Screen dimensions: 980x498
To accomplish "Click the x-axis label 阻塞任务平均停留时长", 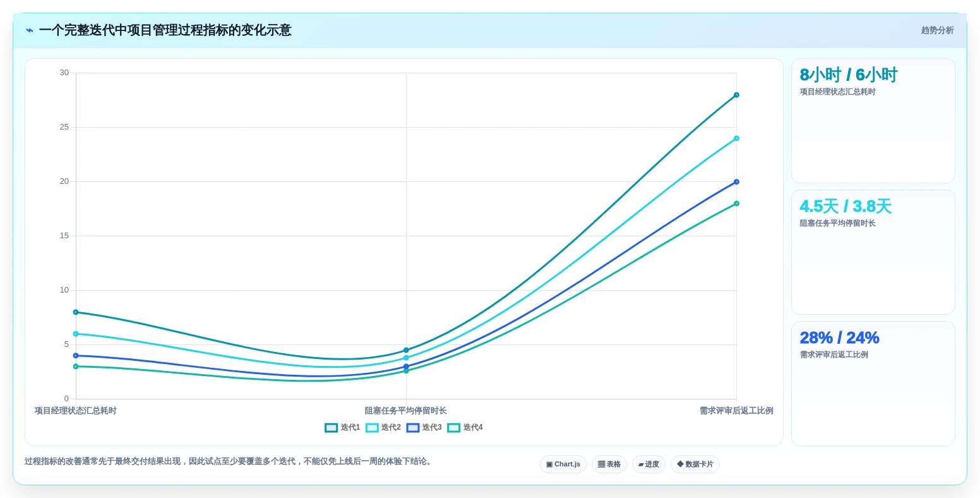I will (406, 411).
